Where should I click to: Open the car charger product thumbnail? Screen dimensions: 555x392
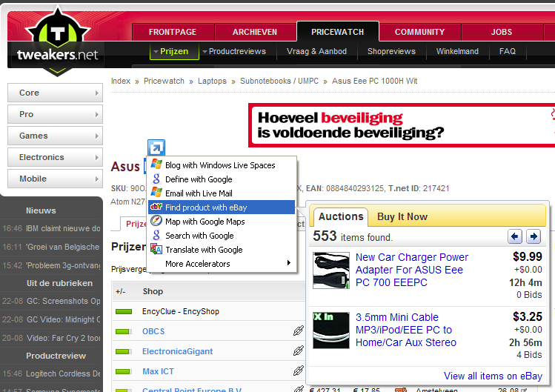[331, 270]
